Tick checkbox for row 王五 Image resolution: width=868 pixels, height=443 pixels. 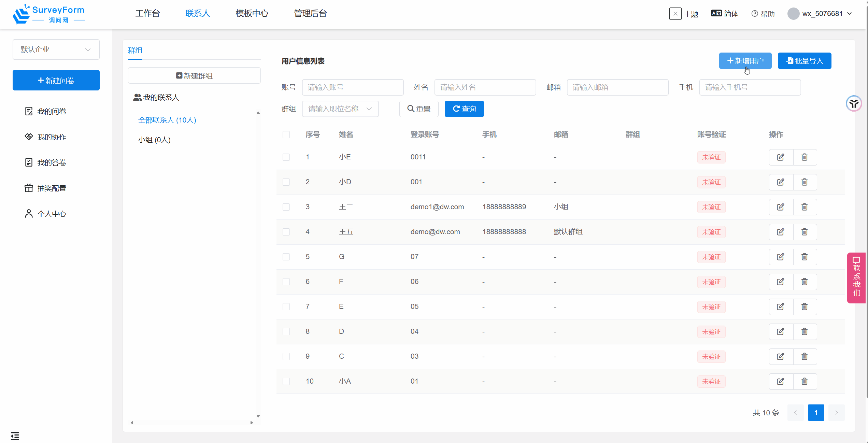[x=286, y=232]
